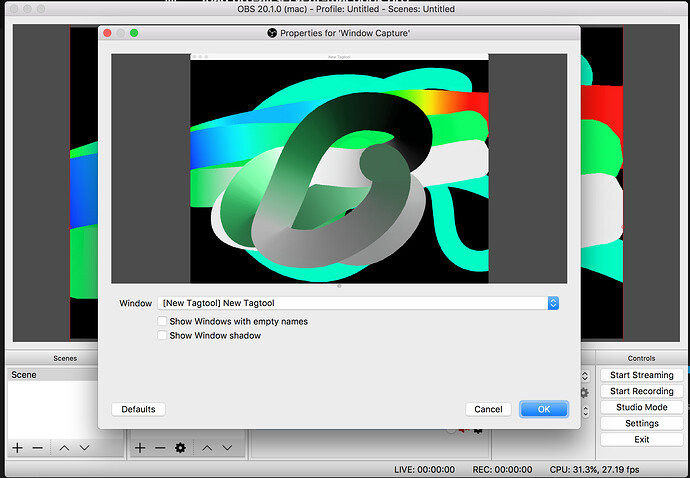Screen dimensions: 690x478
Task: Open Settings from the Controls panel
Action: (641, 423)
